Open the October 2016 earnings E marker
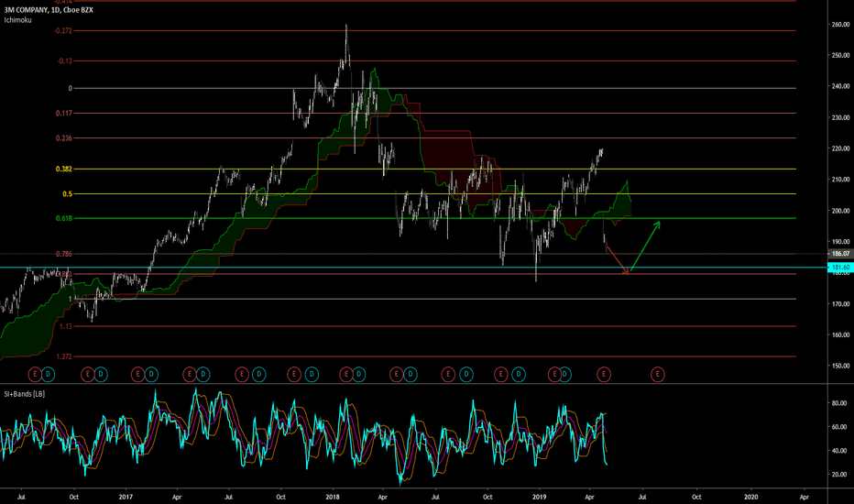The width and height of the screenshot is (854, 504). click(x=87, y=374)
